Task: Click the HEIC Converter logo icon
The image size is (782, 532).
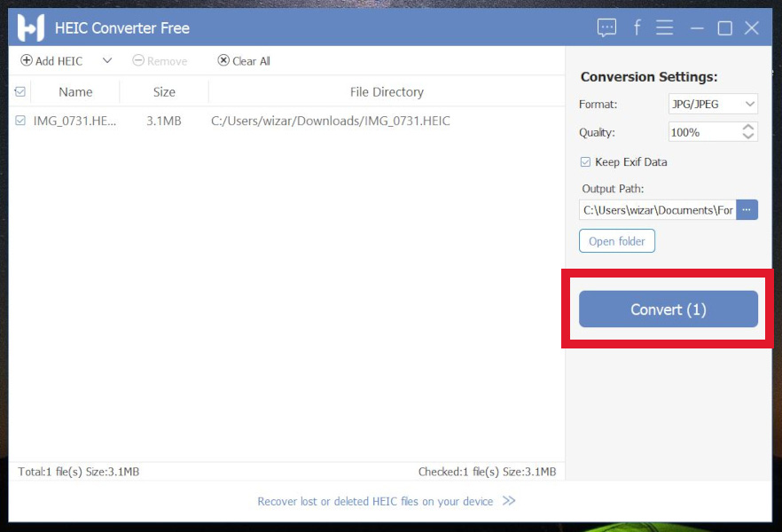Action: tap(30, 27)
